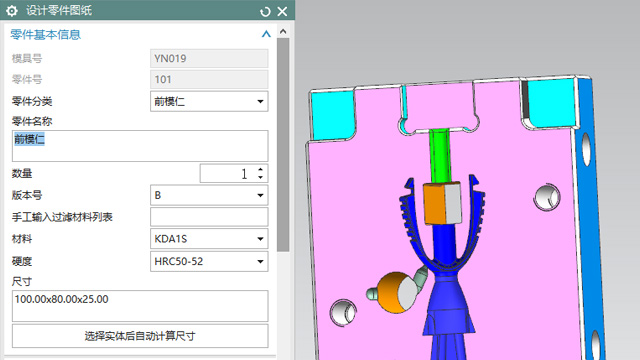Click the scrollbar up arrow in dialog
The width and height of the screenshot is (640, 360).
[x=283, y=31]
